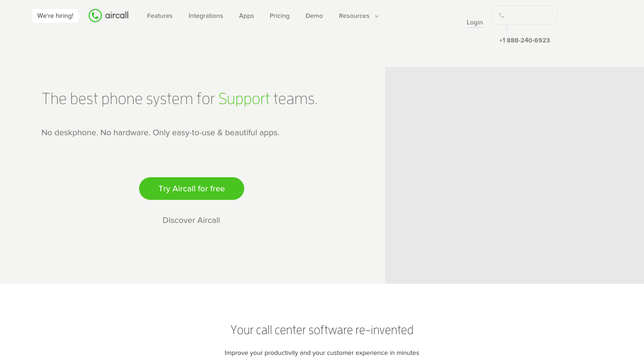Viewport: 644px width, 362px height.
Task: Click the Login link
Action: 475,22
